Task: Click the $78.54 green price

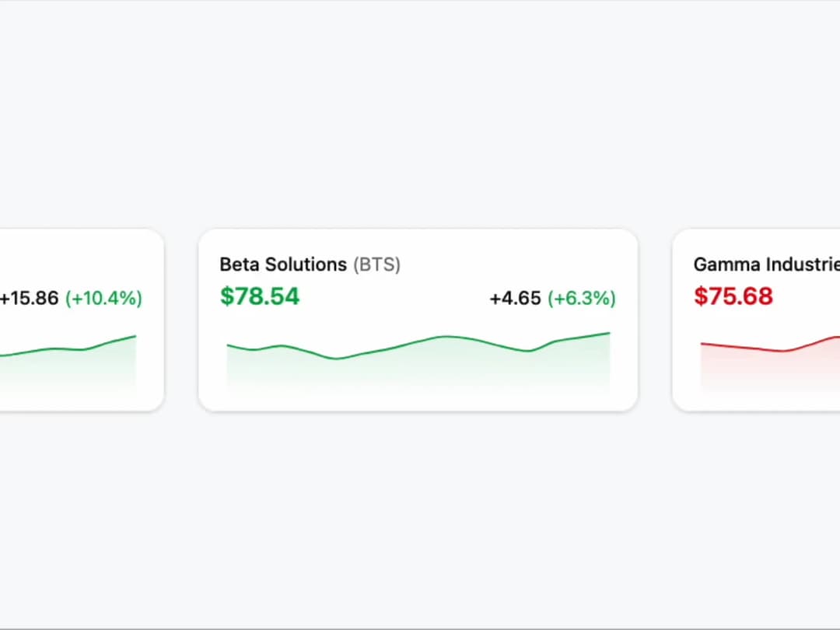Action: [260, 296]
